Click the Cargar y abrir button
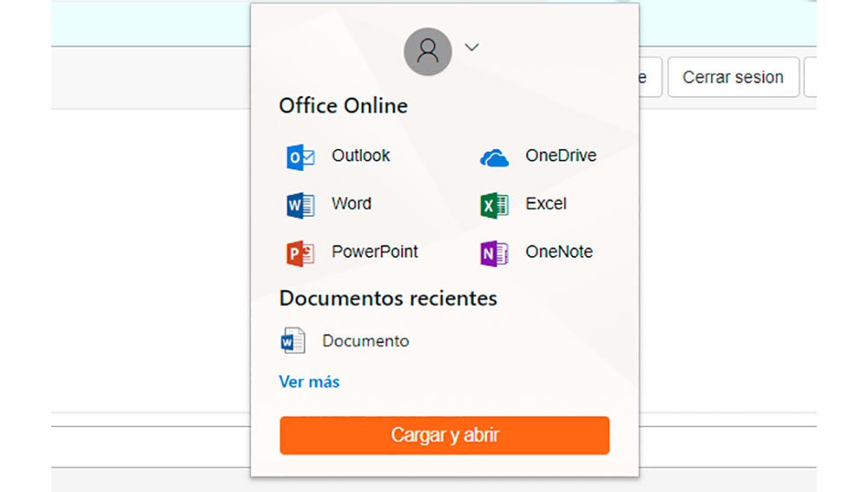 pos(444,436)
